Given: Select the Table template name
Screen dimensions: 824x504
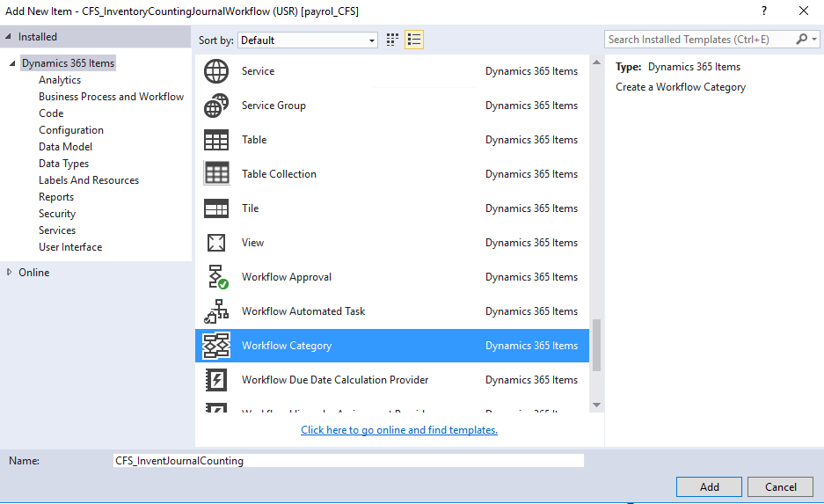Looking at the screenshot, I should (x=254, y=140).
